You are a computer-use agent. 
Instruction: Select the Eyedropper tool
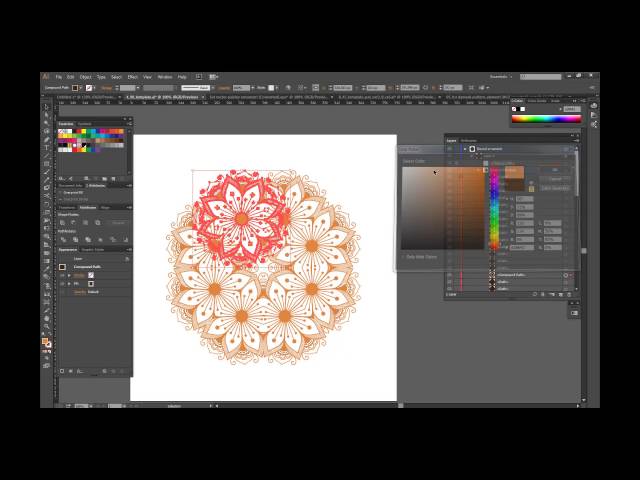coord(47,269)
